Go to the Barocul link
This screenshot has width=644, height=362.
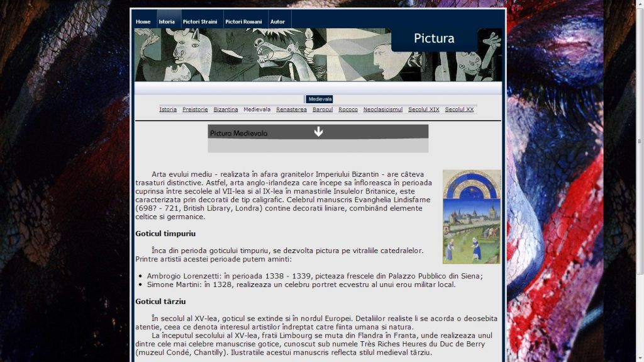(323, 110)
